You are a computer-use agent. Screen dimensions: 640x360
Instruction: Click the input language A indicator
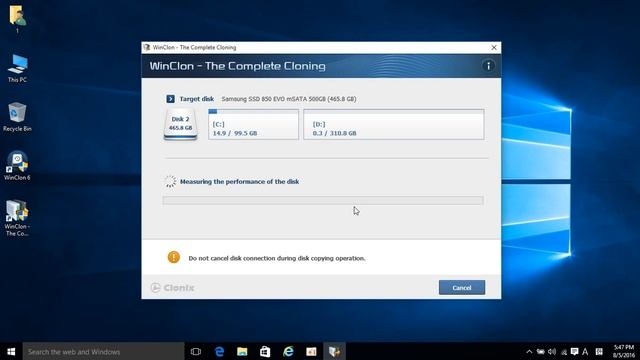(x=585, y=351)
